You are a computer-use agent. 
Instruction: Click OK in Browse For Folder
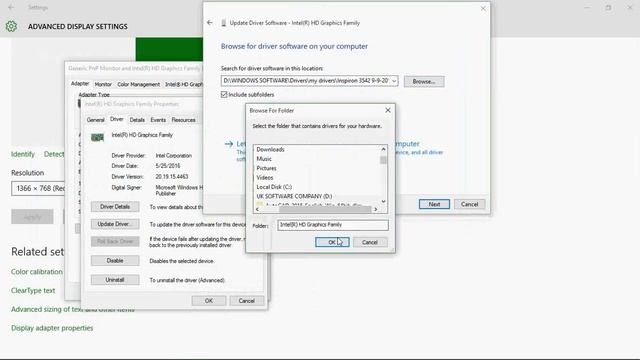tap(332, 242)
